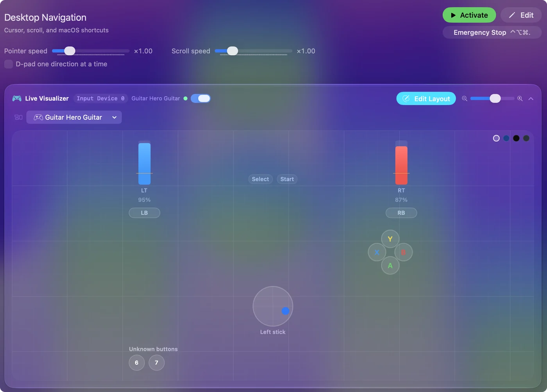
Task: Click the Select button on the visualizer
Action: 261,179
